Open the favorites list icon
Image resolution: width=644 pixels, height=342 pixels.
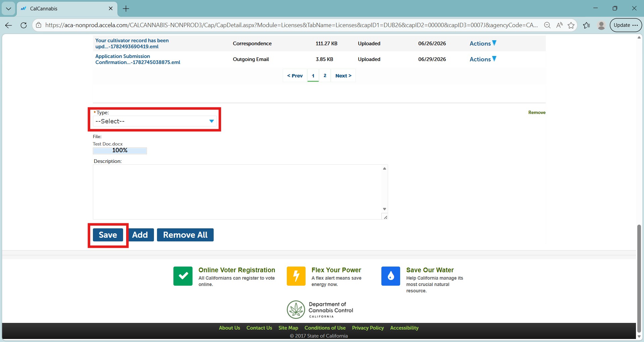tap(587, 25)
